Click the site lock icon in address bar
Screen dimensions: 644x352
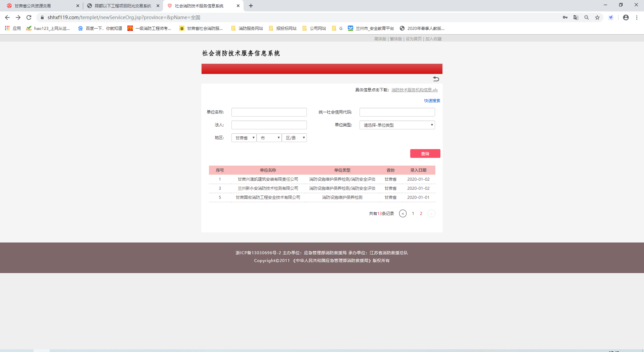coord(42,17)
